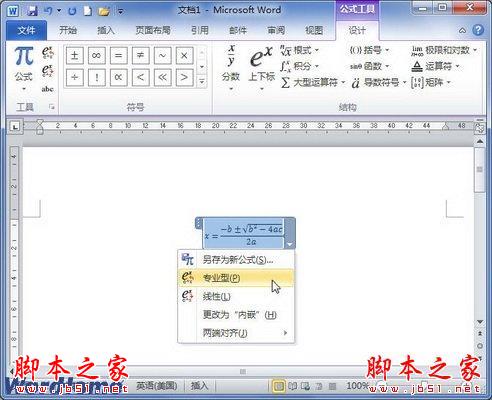
Task: Expand the 根式 radical dropdown
Action: click(x=300, y=50)
